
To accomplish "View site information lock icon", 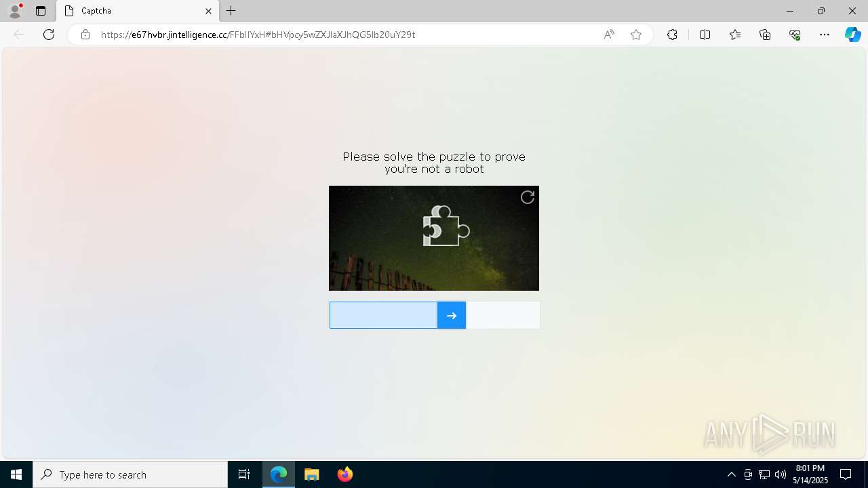I will 85,35.
